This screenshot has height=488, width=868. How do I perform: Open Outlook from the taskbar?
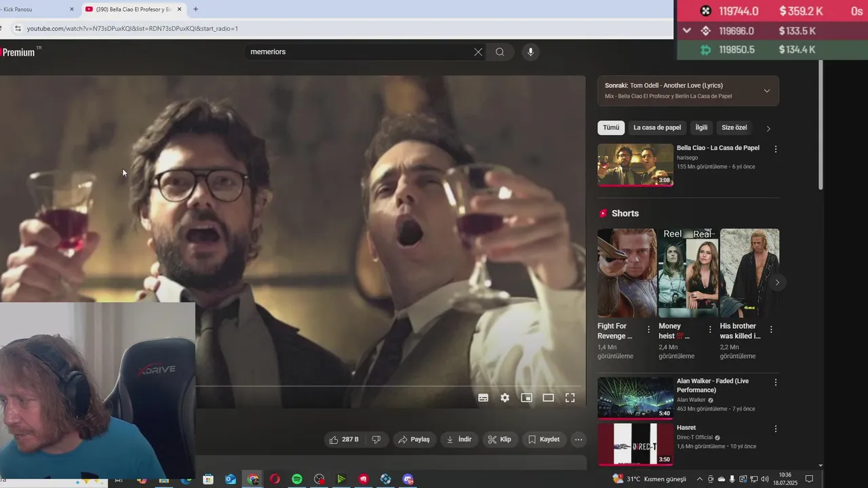pyautogui.click(x=231, y=479)
